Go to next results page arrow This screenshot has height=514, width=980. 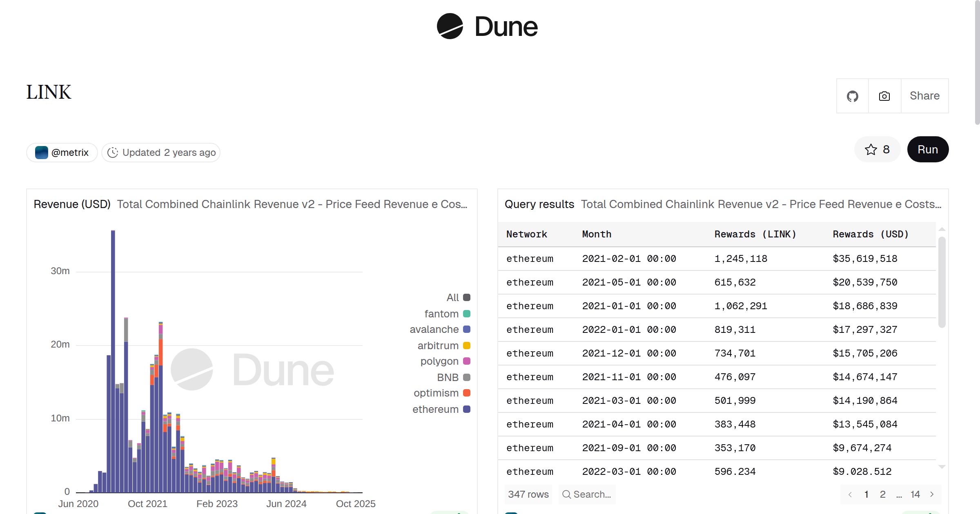tap(932, 494)
